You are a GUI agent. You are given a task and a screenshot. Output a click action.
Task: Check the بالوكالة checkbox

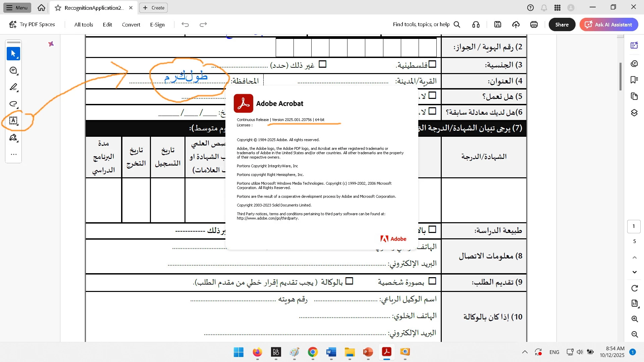[x=349, y=281]
